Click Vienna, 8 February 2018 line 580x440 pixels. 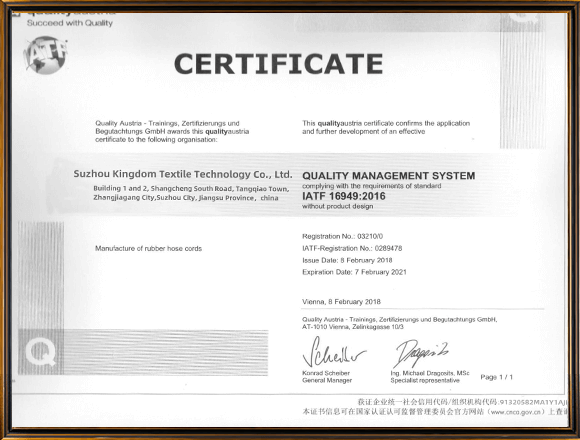click(x=341, y=302)
